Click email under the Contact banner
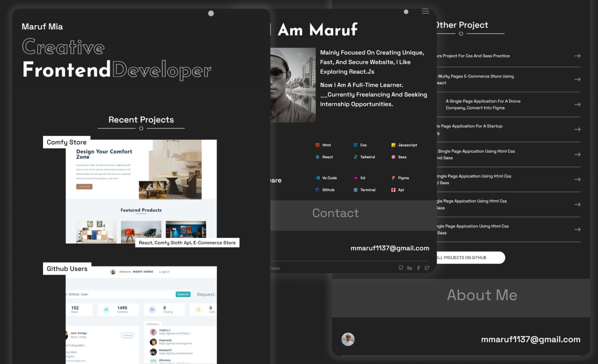 tap(390, 248)
